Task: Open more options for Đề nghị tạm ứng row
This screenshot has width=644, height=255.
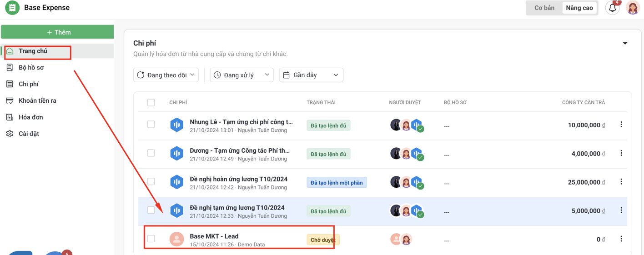Action: [621, 210]
